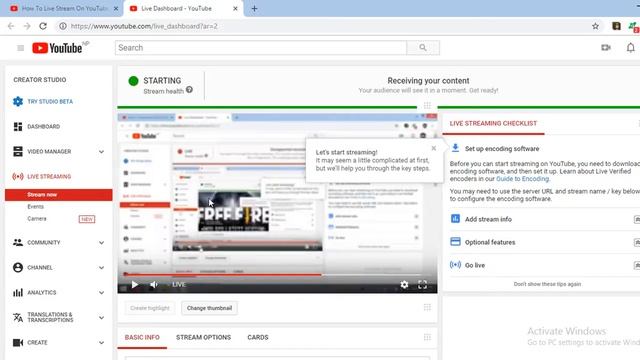Image resolution: width=640 pixels, height=360 pixels.
Task: Toggle fullscreen on the preview player
Action: click(422, 284)
